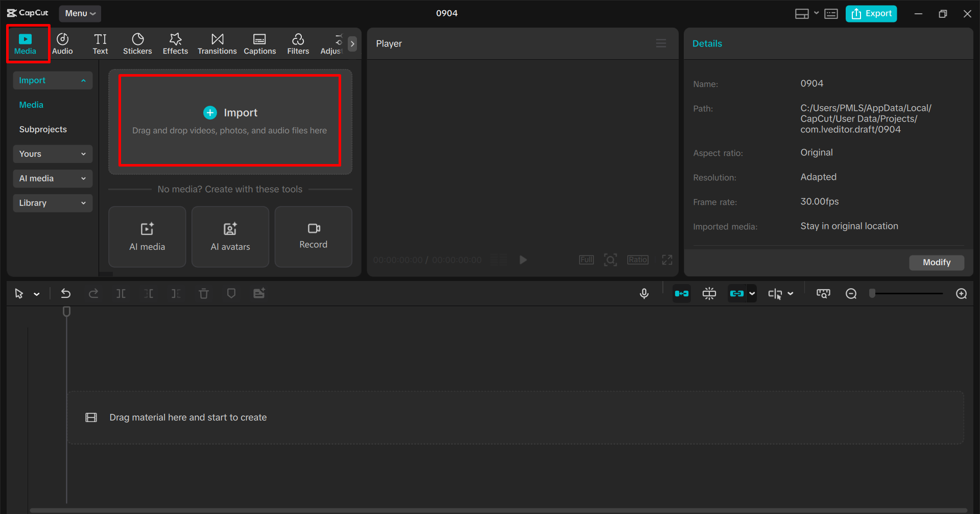Add a marker with shield icon
Screen dimensions: 980x514
pyautogui.click(x=231, y=293)
